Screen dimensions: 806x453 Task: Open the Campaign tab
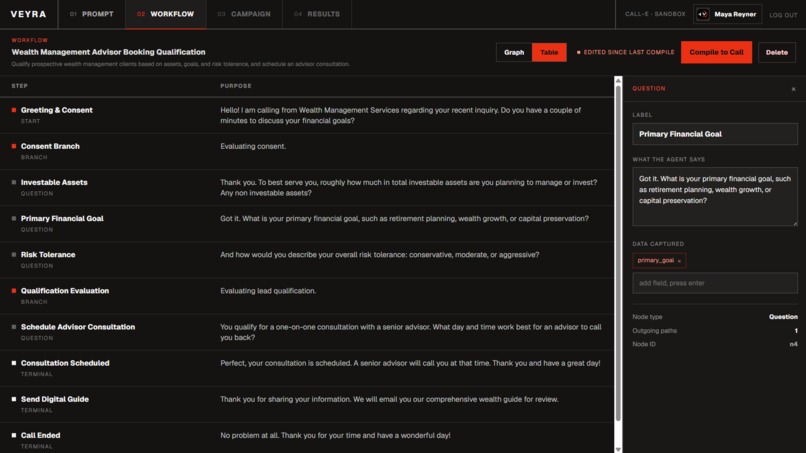click(244, 14)
